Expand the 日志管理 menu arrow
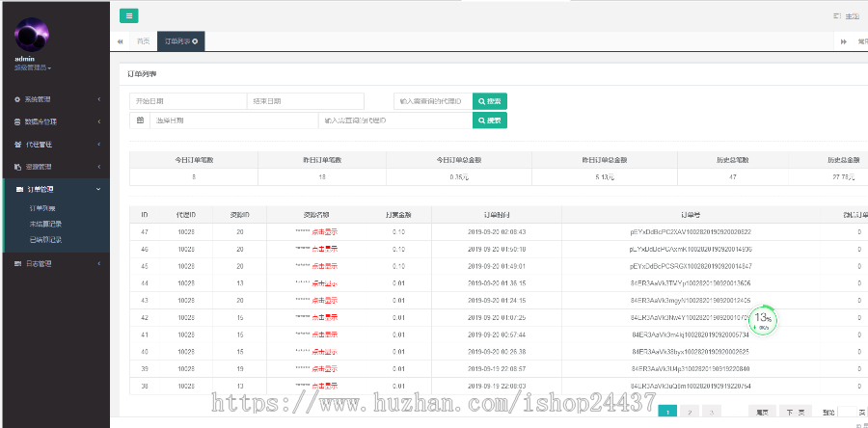 (x=98, y=264)
